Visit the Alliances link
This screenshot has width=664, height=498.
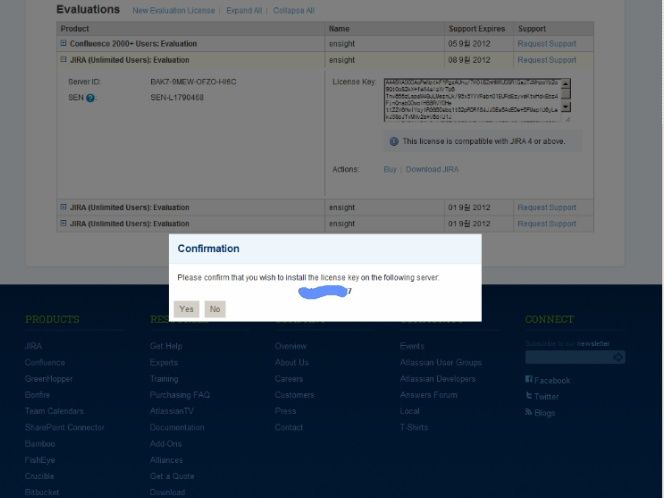tap(166, 460)
